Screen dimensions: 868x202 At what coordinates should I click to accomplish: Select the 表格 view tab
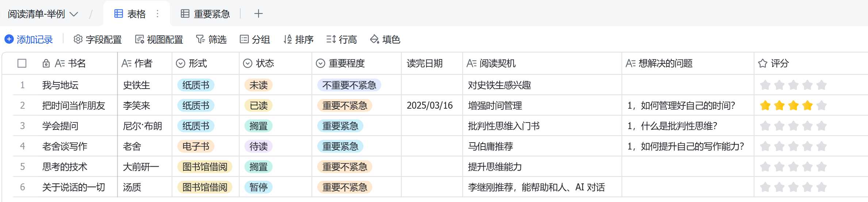pyautogui.click(x=130, y=14)
